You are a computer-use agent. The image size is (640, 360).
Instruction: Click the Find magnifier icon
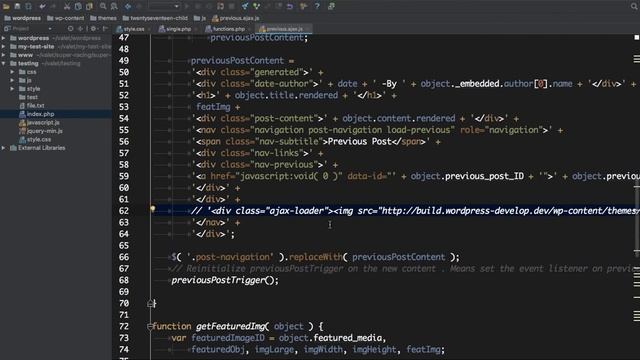(103, 6)
